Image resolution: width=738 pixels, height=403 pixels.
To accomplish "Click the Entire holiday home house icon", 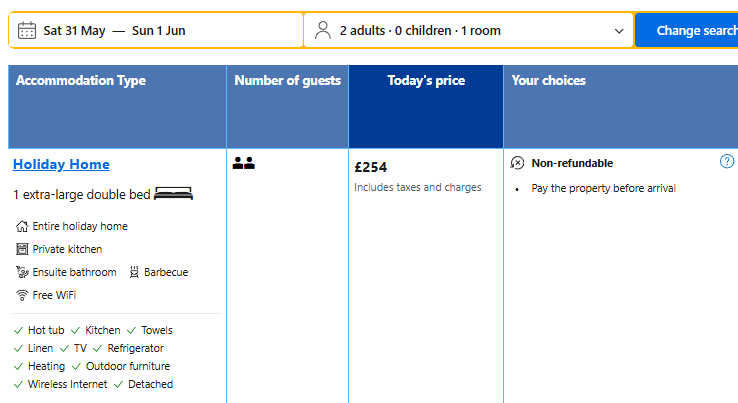I will pos(22,227).
